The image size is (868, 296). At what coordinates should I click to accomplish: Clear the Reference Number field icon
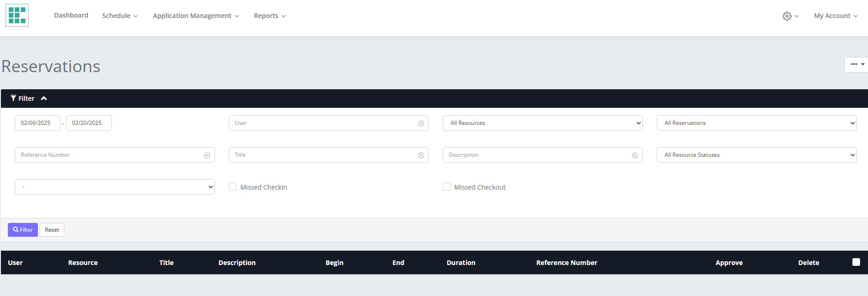point(207,155)
